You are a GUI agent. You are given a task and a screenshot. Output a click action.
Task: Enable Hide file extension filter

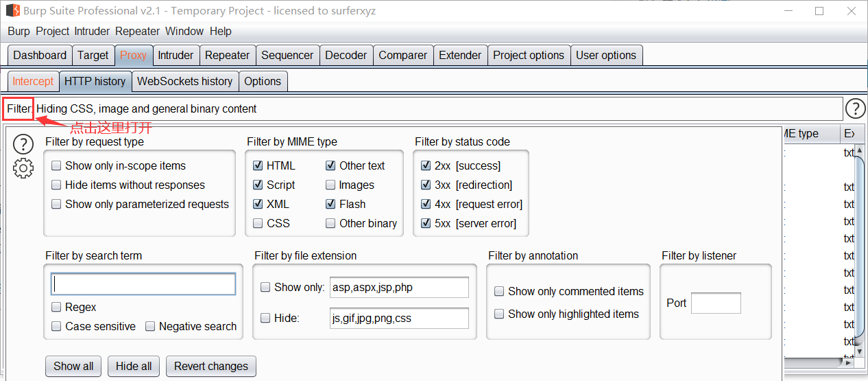(265, 318)
